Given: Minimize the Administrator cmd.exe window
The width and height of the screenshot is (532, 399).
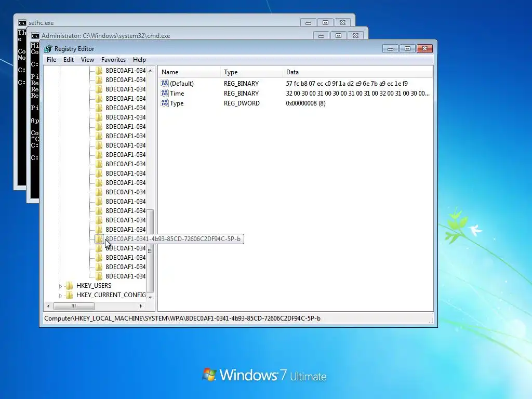Looking at the screenshot, I should click(x=321, y=36).
